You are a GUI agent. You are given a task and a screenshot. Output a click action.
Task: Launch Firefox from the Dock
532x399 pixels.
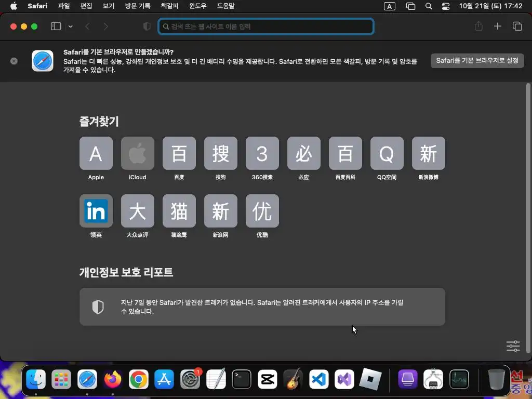point(113,379)
